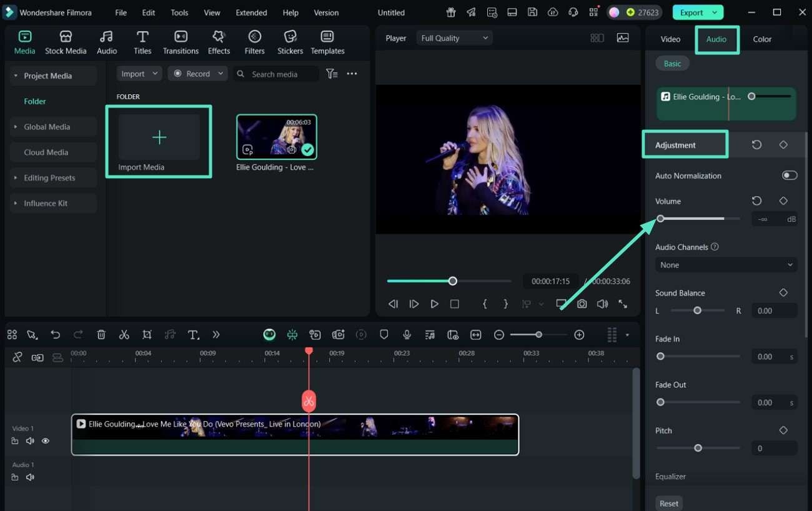Screen dimensions: 812x511
Task: Click the Basic audio button
Action: point(672,64)
